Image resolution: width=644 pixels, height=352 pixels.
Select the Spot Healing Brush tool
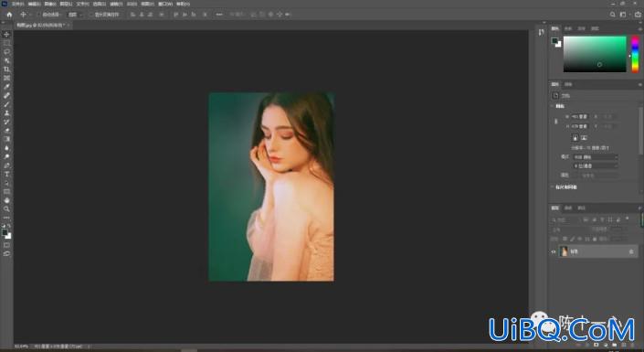coord(6,95)
